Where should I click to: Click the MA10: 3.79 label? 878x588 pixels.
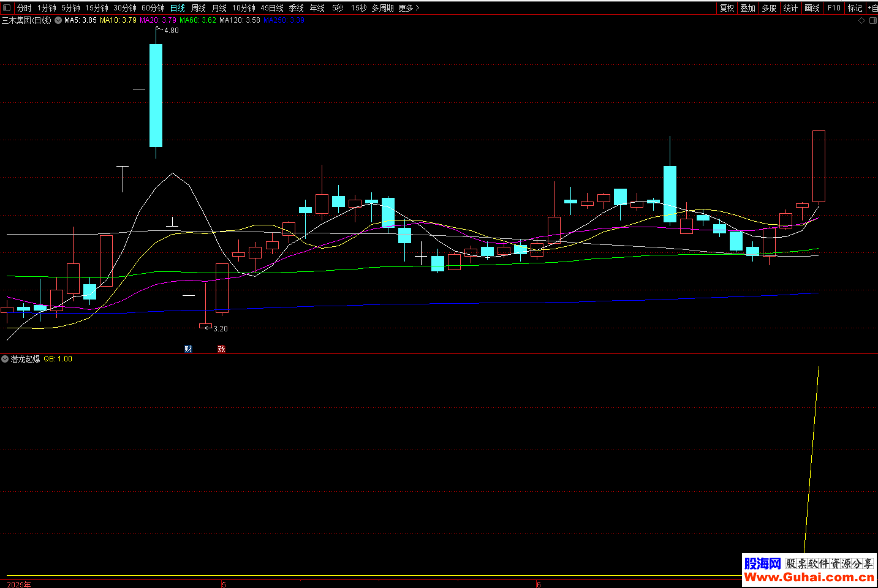pos(118,20)
